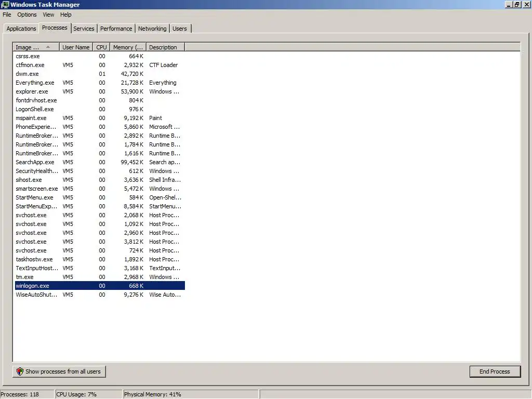
Task: Click the sort arrow in Image Name header
Action: tap(48, 47)
